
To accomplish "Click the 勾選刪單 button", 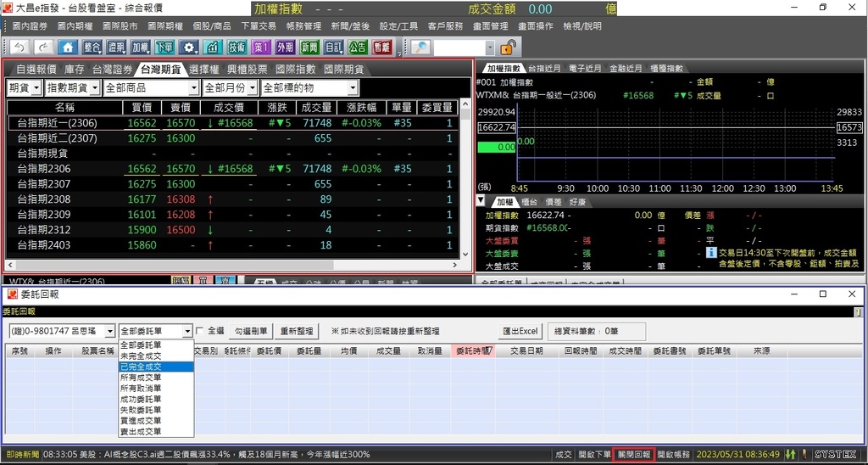I will (x=251, y=332).
